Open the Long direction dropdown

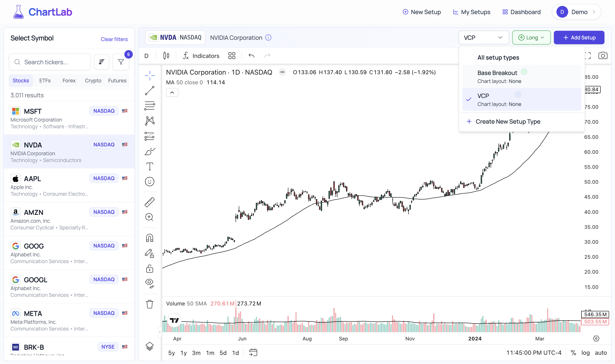(x=531, y=37)
